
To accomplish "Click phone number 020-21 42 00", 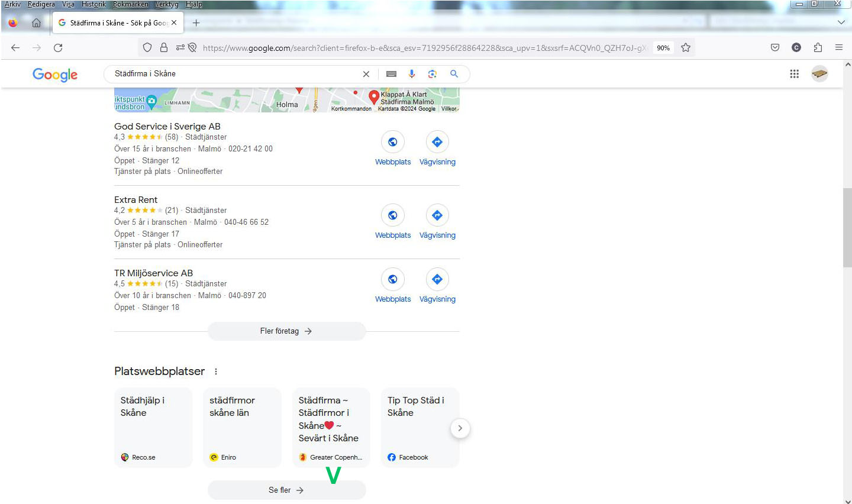I will point(251,149).
